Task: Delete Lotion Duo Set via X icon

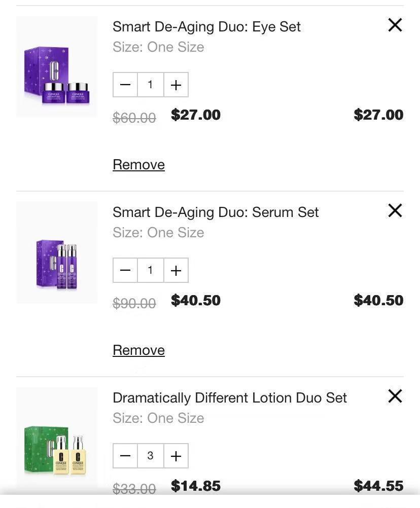Action: tap(395, 396)
